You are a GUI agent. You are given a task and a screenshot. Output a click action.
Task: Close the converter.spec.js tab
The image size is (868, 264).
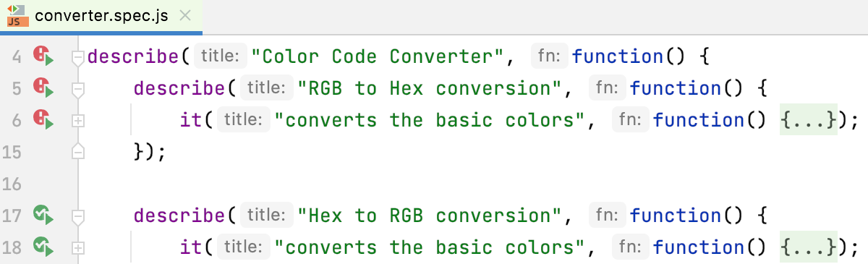coord(185,15)
